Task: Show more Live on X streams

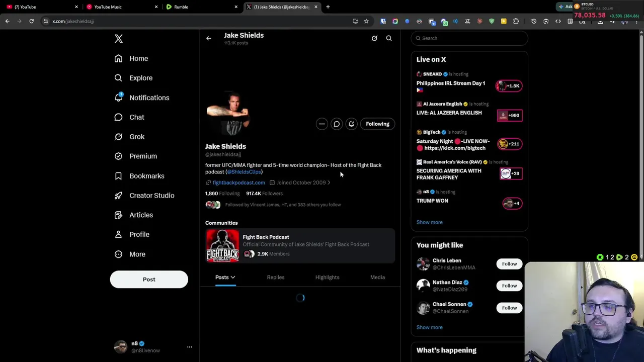Action: 429,222
